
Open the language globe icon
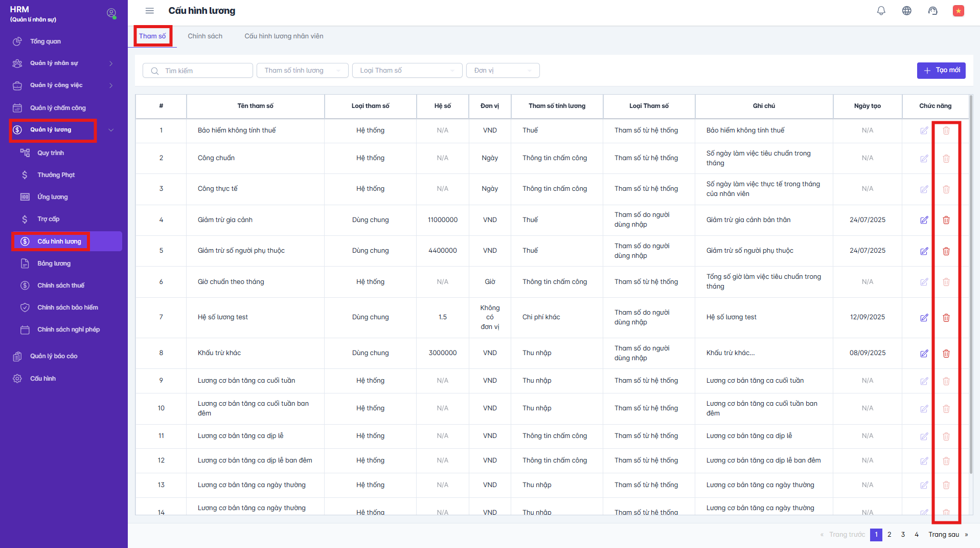906,11
